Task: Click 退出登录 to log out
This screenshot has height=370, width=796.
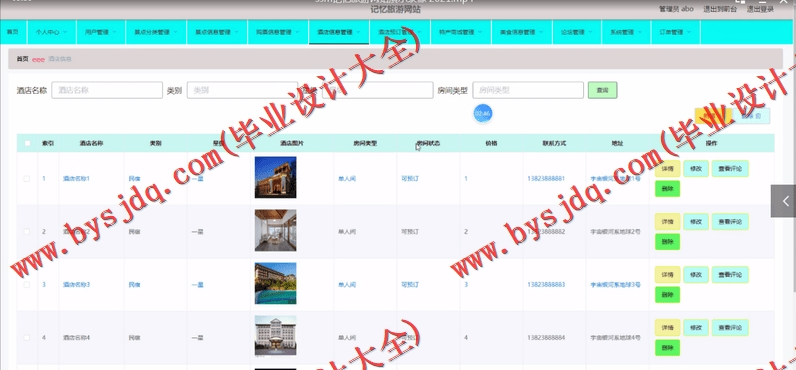Action: pos(760,9)
